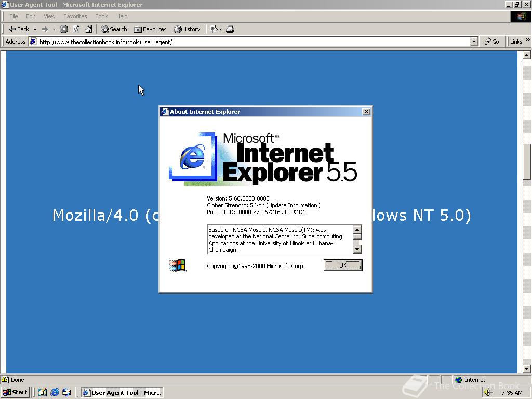532x399 pixels.
Task: Open the Start menu
Action: click(15, 393)
